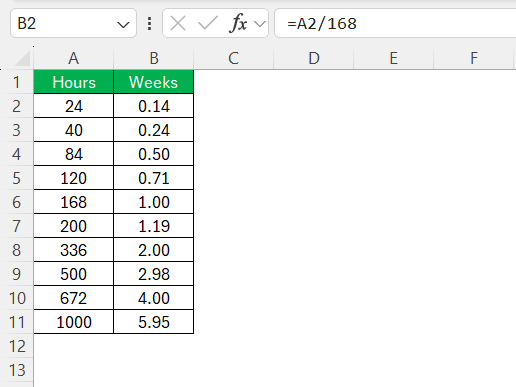Screen dimensions: 516x387
Task: Select row 5 header
Action: pos(17,178)
